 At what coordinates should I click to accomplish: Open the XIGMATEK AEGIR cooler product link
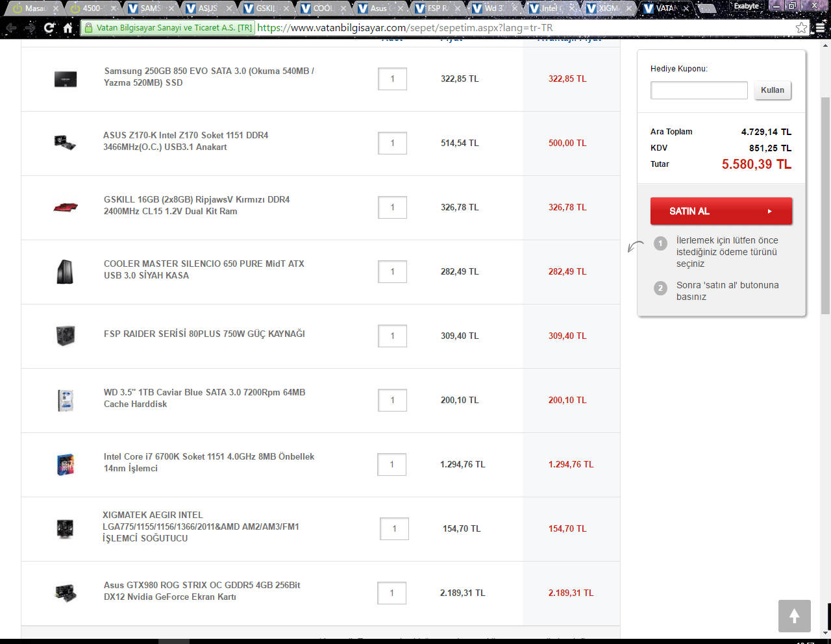201,526
